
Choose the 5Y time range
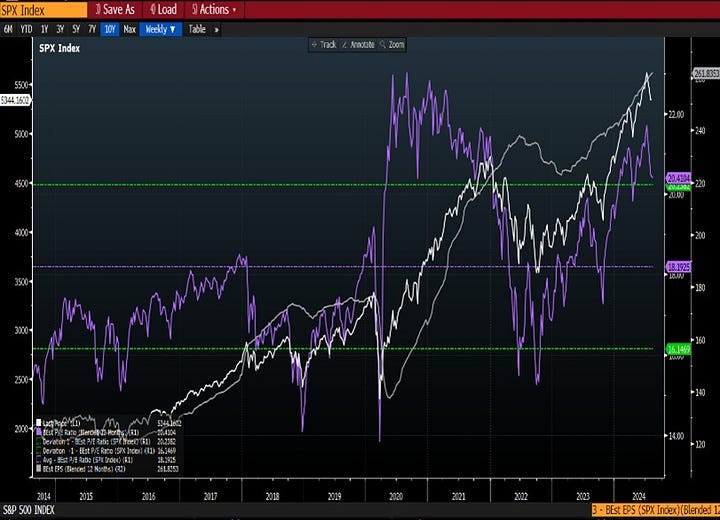pyautogui.click(x=76, y=29)
